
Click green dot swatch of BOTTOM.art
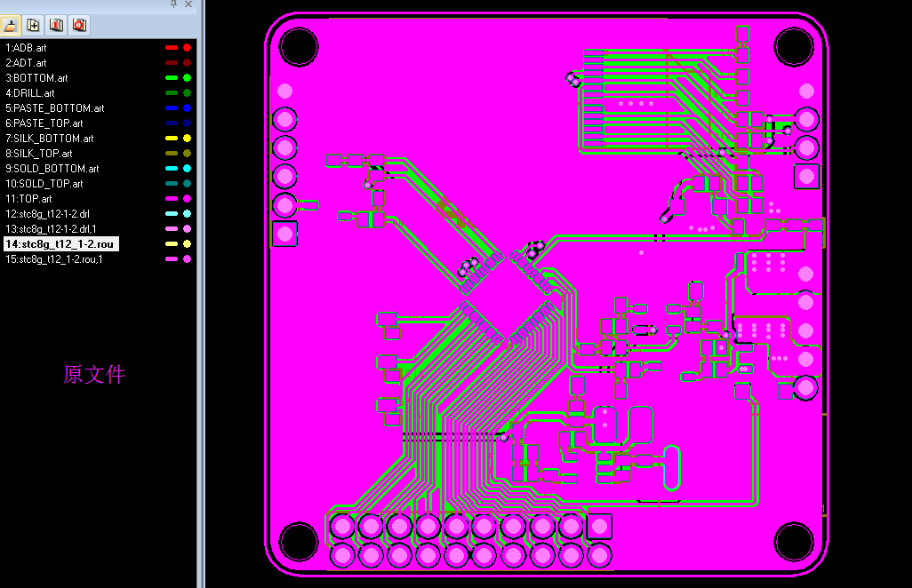point(188,78)
